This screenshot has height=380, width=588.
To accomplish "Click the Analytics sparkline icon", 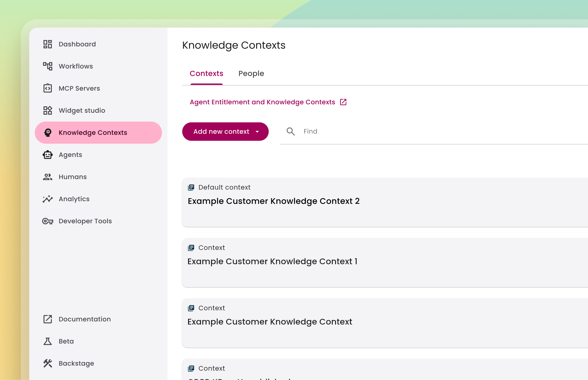I will click(x=48, y=199).
